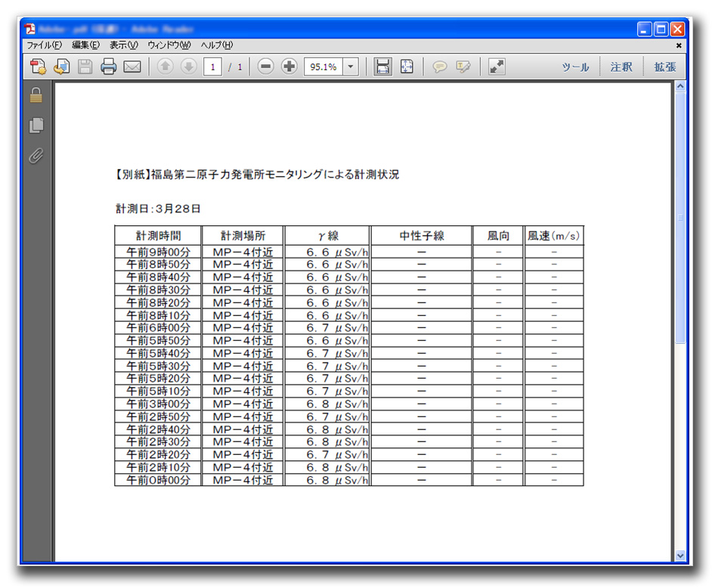
Task: Click the page number input field
Action: pos(212,67)
